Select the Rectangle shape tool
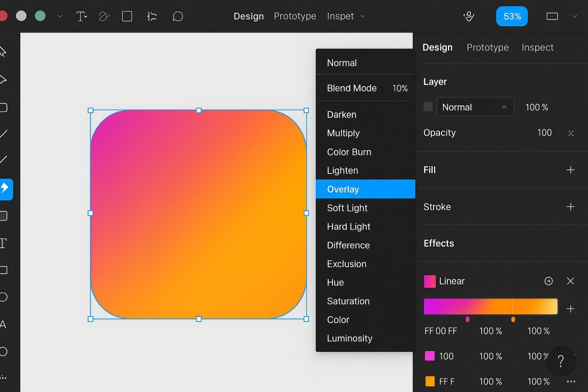Screen dimensions: 588x392 click(x=127, y=16)
